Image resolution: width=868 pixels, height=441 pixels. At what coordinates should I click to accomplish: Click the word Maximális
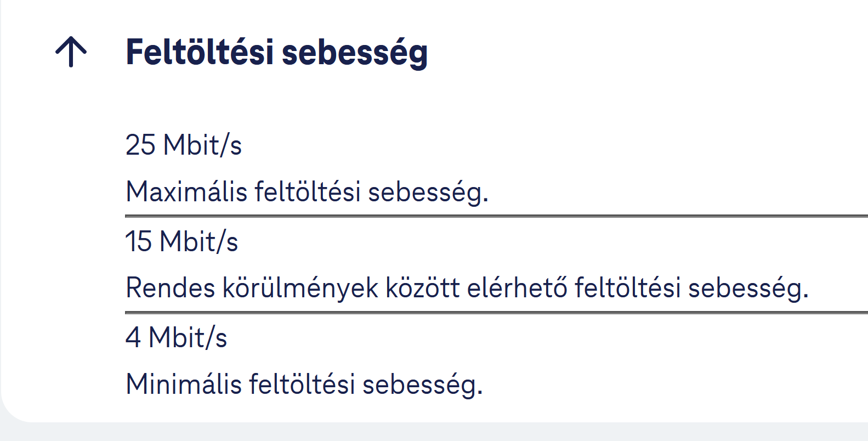186,192
